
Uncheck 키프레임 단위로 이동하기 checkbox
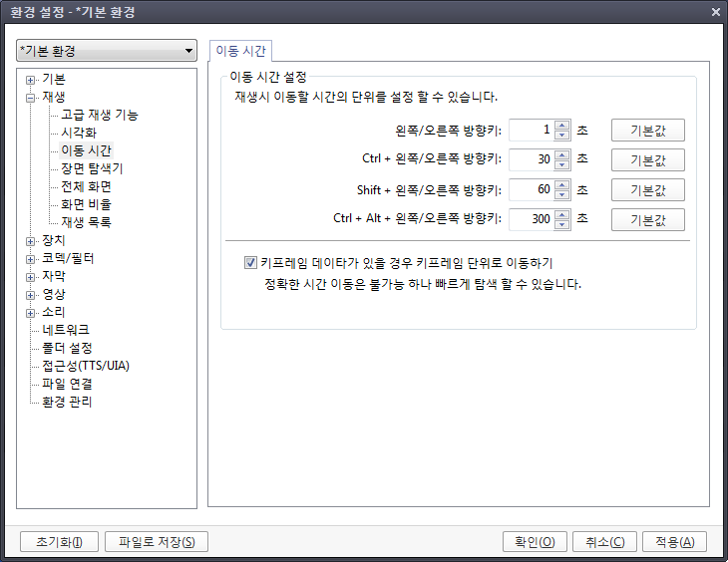pos(250,263)
